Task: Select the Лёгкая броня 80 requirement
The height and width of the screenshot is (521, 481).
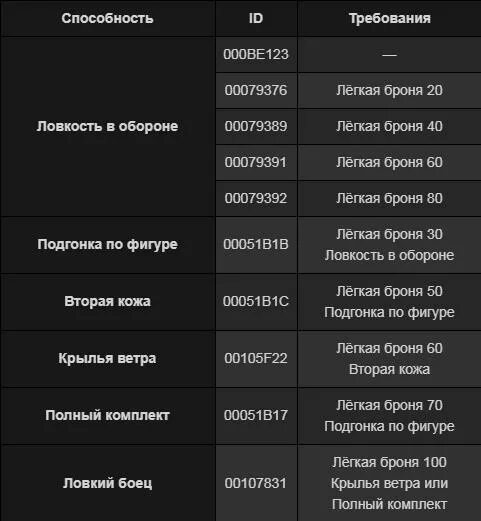Action: [x=390, y=198]
